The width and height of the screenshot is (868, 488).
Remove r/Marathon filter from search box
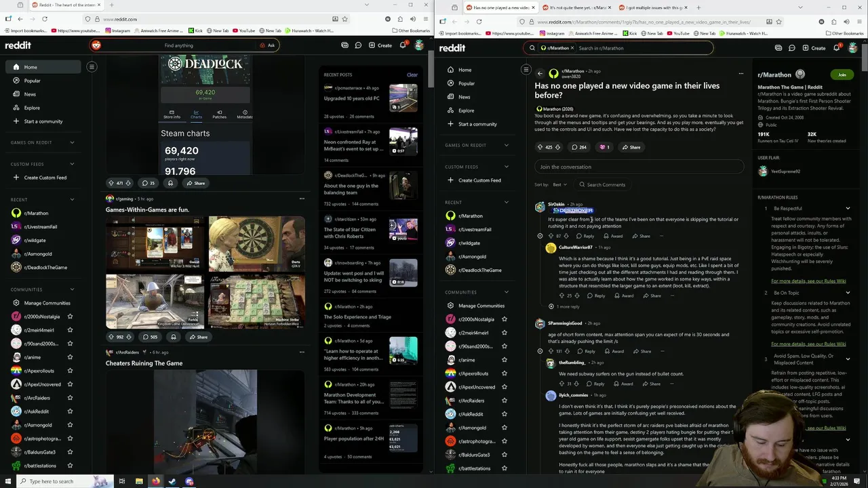572,48
